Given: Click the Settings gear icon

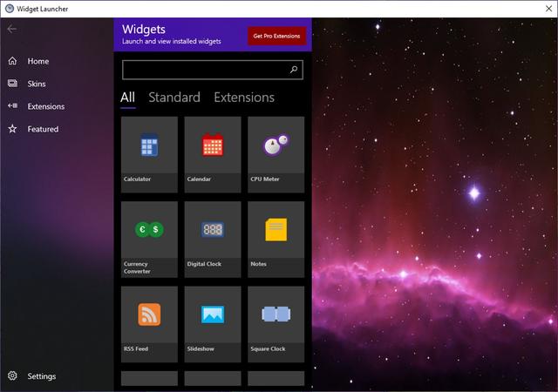Looking at the screenshot, I should tap(12, 375).
